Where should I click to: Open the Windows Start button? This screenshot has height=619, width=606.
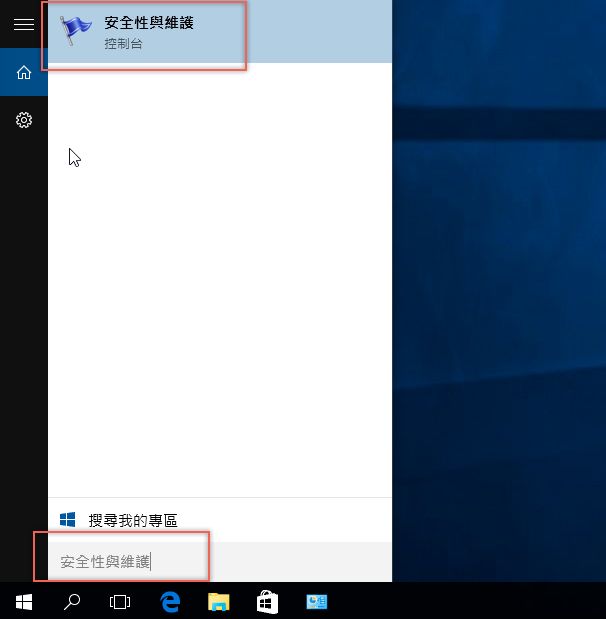click(x=23, y=601)
